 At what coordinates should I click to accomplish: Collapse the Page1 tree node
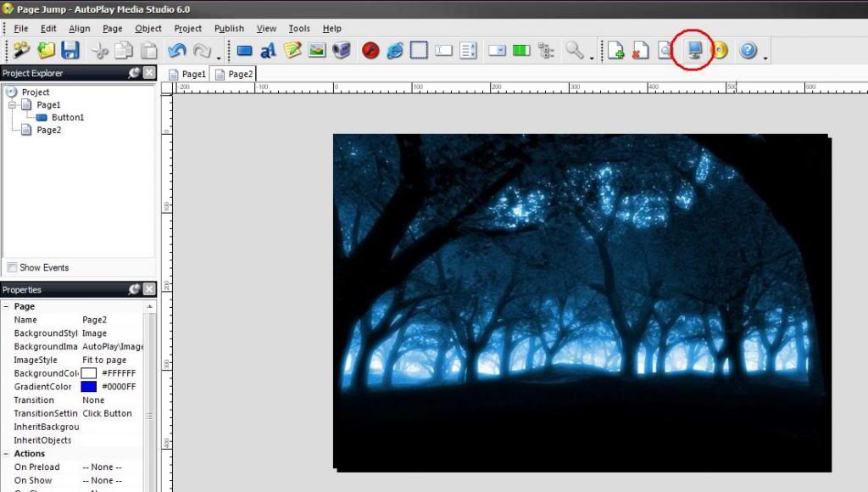click(x=13, y=104)
